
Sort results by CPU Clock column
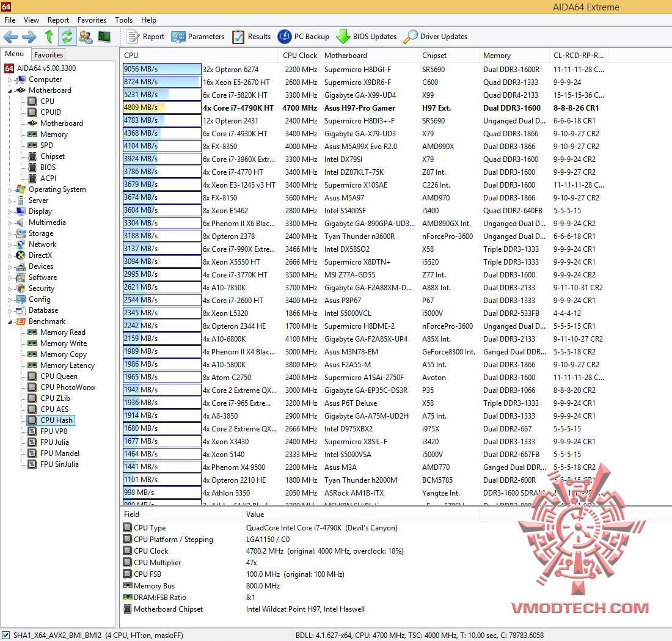pos(299,56)
